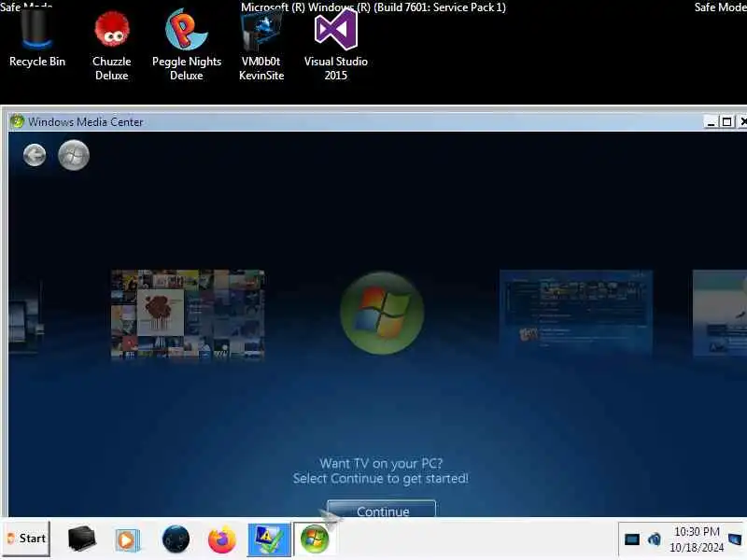
Task: Open the display checkmark taskbar app
Action: click(269, 539)
